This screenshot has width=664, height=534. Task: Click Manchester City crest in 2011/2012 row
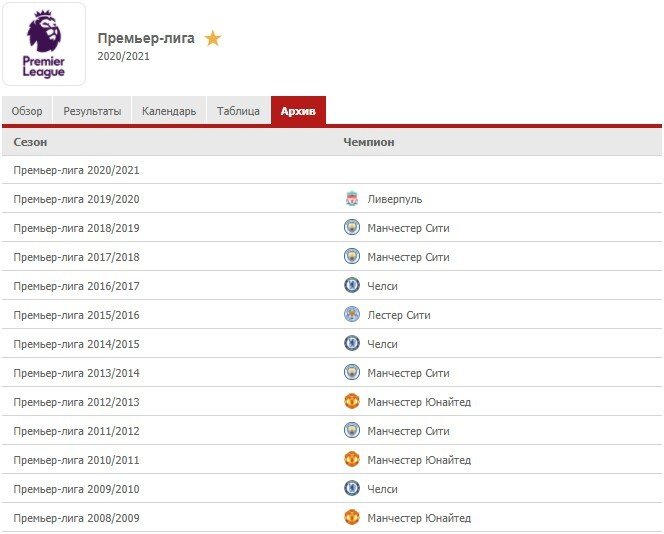click(x=351, y=431)
